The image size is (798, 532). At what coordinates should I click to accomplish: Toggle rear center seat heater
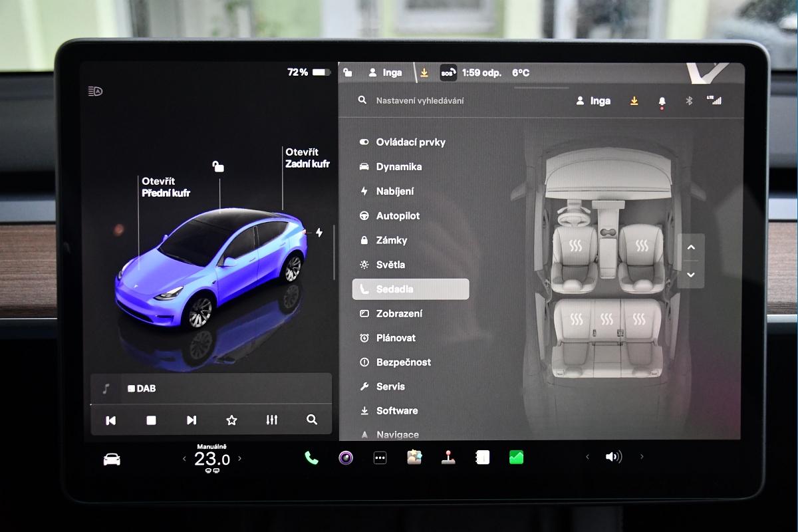coord(606,320)
